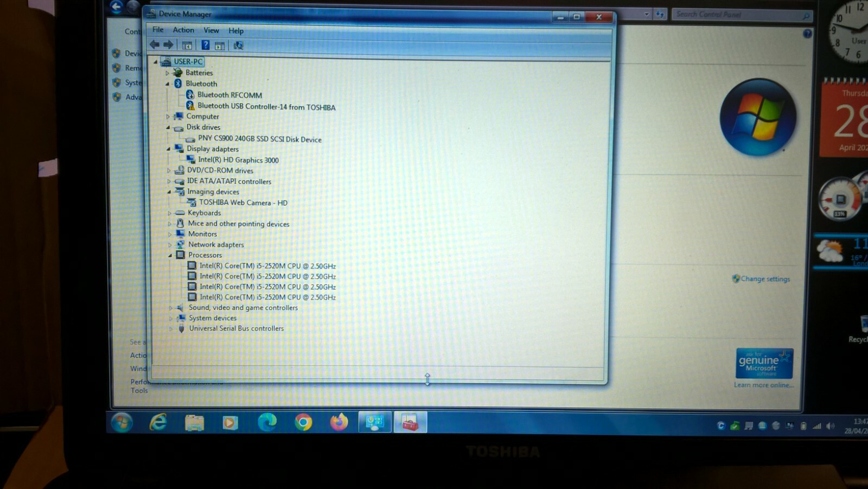The image size is (868, 489).
Task: Click the Control Panel address refresh button
Action: tap(660, 15)
